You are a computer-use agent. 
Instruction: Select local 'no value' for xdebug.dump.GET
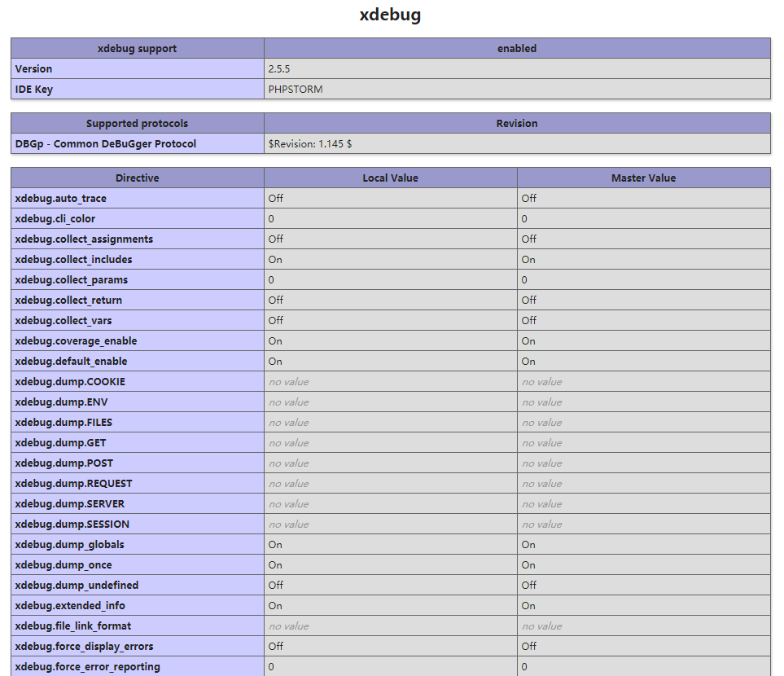288,443
